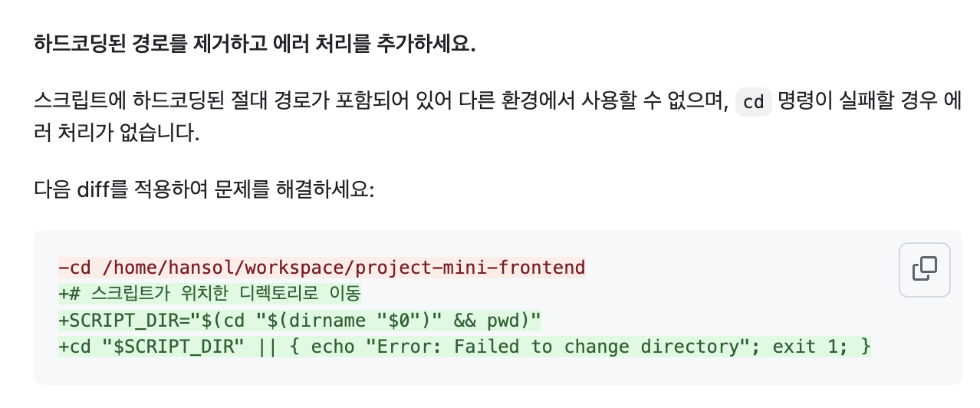
Task: Click the phrase "러 처리가 없습니다."
Action: 117,135
